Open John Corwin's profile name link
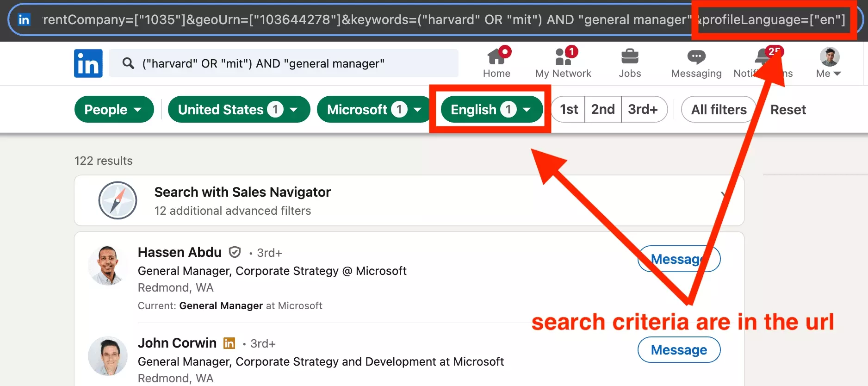Screen dimensions: 868x386 pos(177,343)
